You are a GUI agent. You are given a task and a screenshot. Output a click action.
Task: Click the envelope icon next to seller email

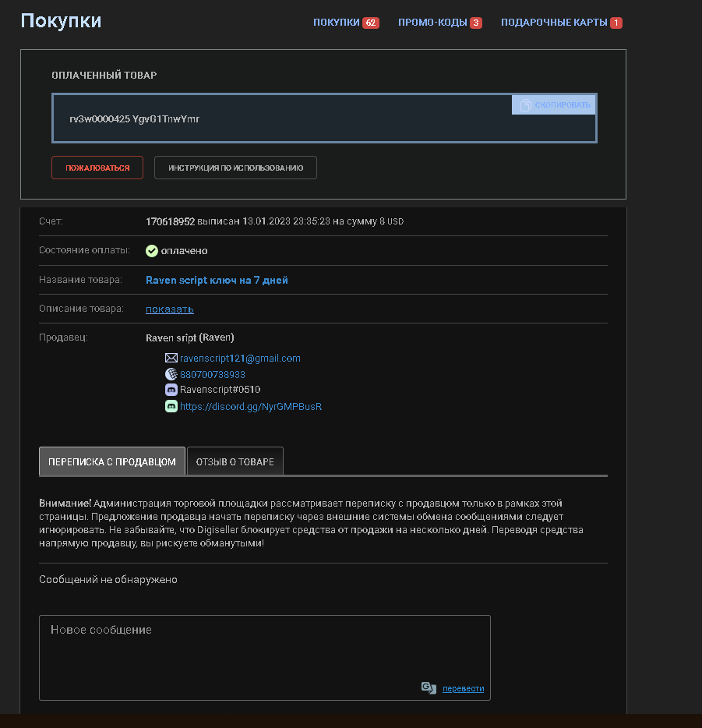(171, 358)
